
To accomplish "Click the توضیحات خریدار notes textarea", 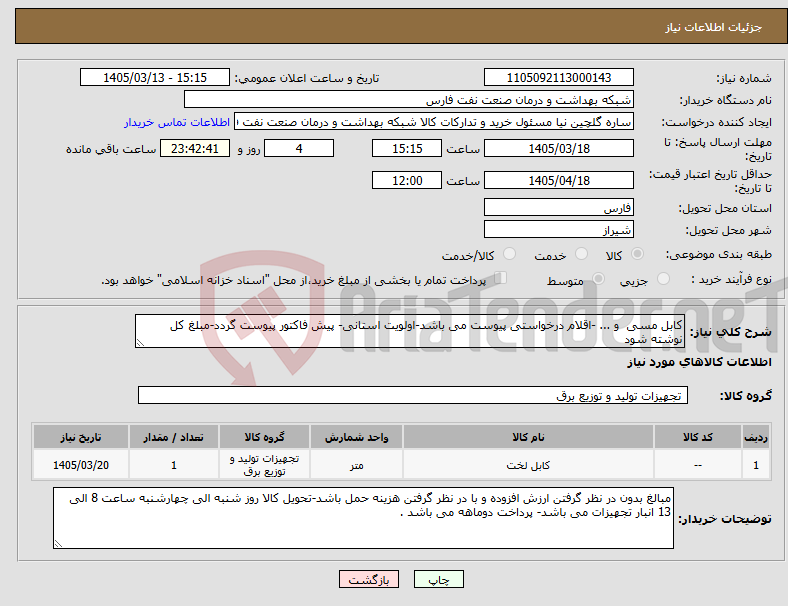I will tap(363, 518).
